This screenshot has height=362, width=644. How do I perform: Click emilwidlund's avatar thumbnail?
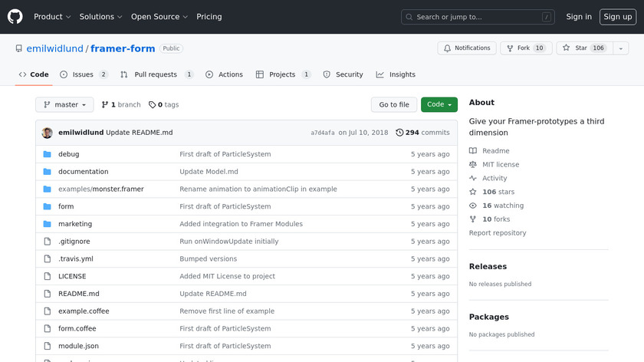point(48,133)
